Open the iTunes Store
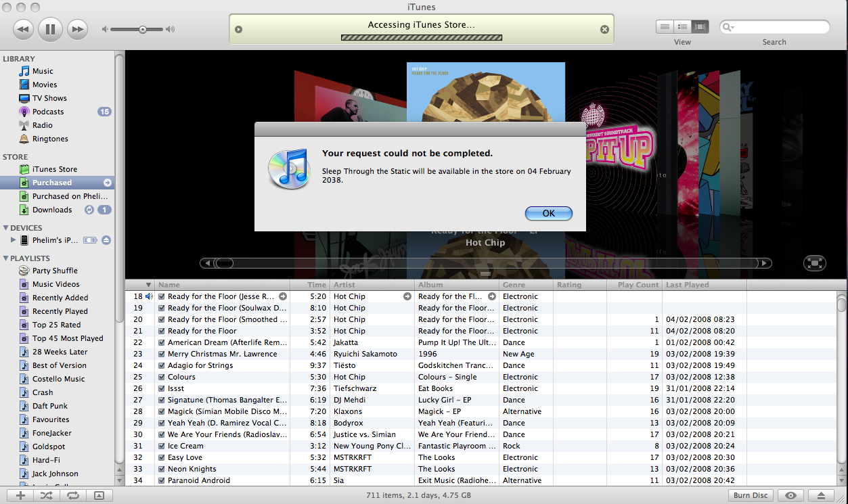The width and height of the screenshot is (848, 504). click(x=55, y=169)
